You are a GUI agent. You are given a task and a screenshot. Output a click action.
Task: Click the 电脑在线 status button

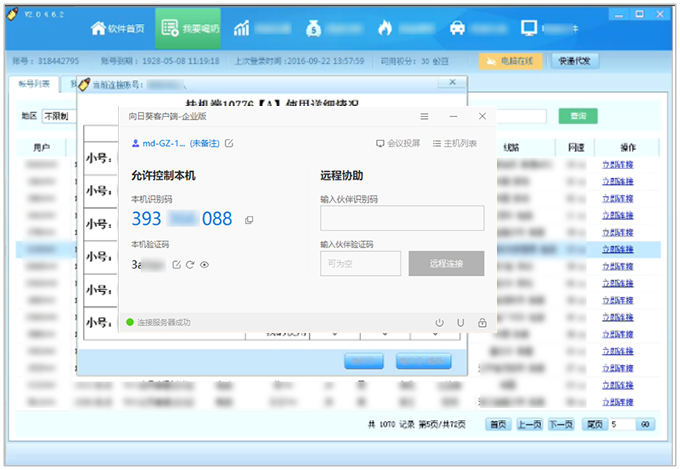click(x=512, y=61)
